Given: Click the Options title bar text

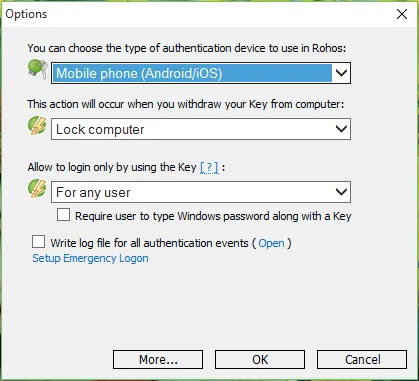Looking at the screenshot, I should click(26, 14).
